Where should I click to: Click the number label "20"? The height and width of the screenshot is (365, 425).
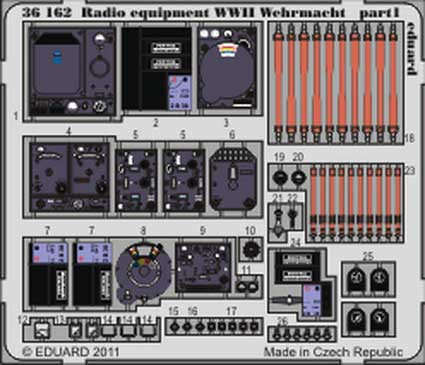click(x=298, y=157)
